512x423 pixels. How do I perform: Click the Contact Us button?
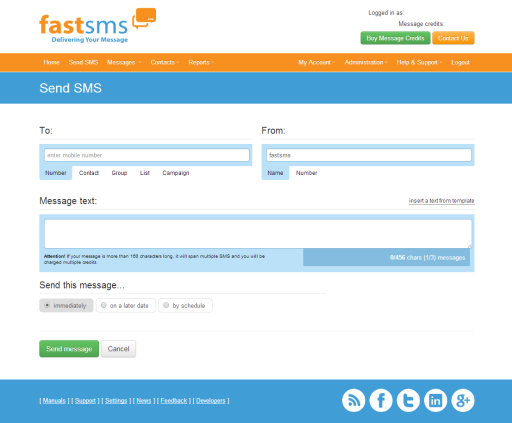(x=453, y=38)
